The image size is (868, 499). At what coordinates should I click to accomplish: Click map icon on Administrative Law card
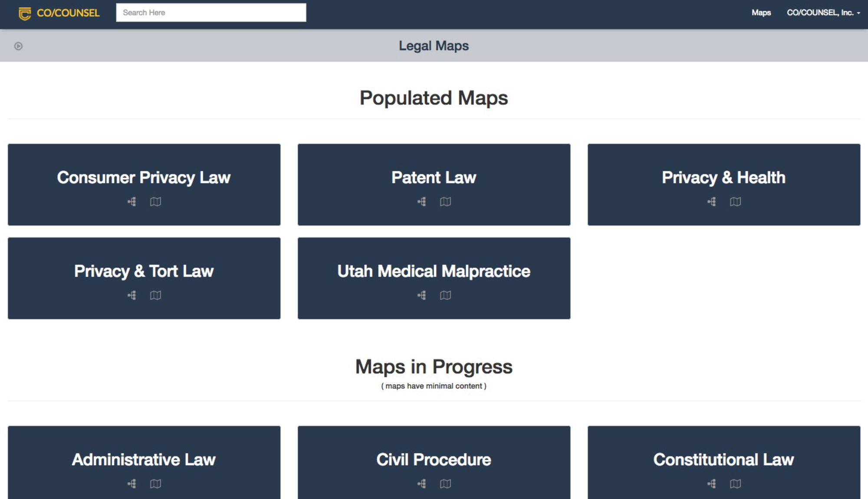(x=156, y=484)
